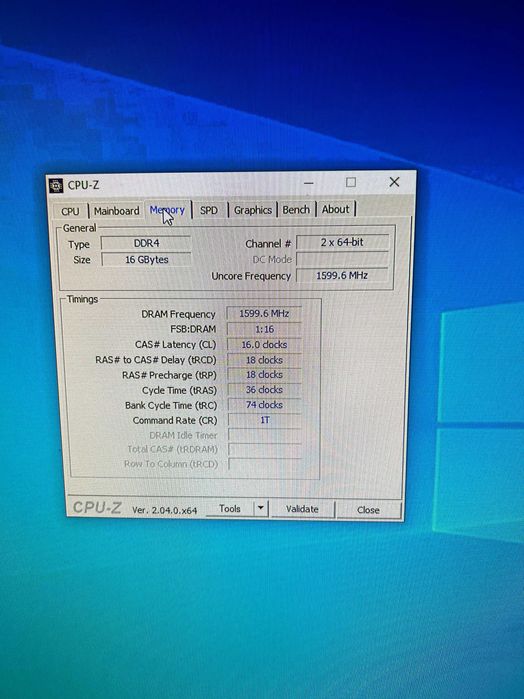Click the 2 x 64-bit channel field
Viewport: 524px width, 699px height.
[342, 242]
